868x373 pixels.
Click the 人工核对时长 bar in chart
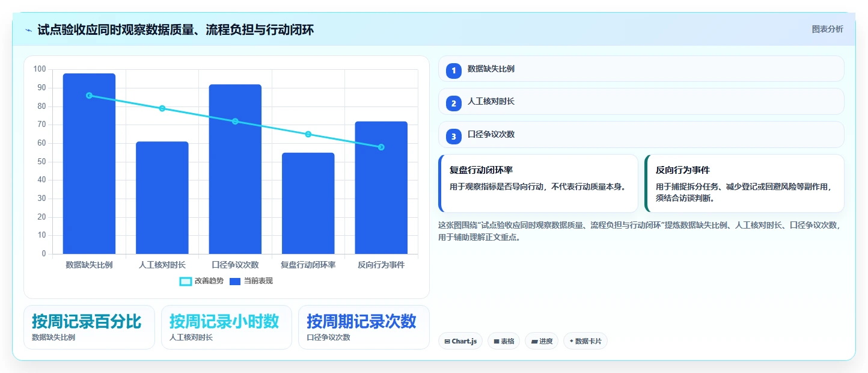point(162,198)
